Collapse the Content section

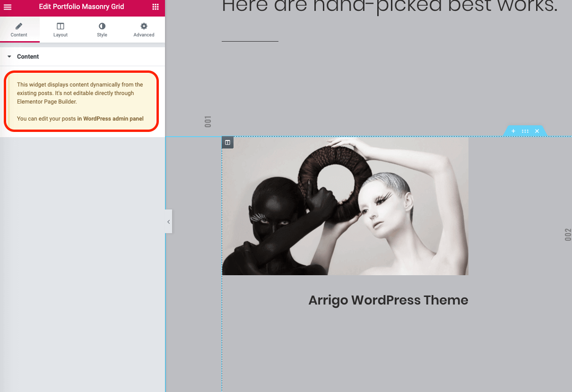tap(9, 57)
